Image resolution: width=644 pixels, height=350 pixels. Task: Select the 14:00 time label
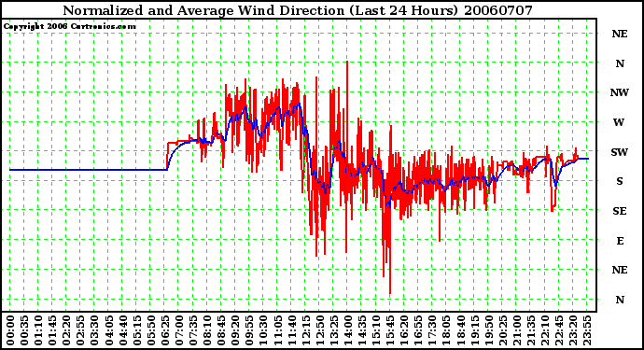click(347, 330)
